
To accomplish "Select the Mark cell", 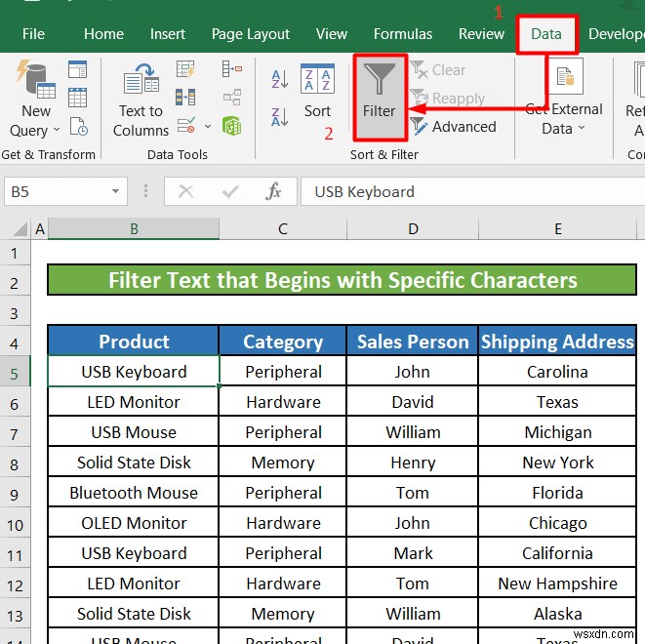I will click(x=413, y=553).
